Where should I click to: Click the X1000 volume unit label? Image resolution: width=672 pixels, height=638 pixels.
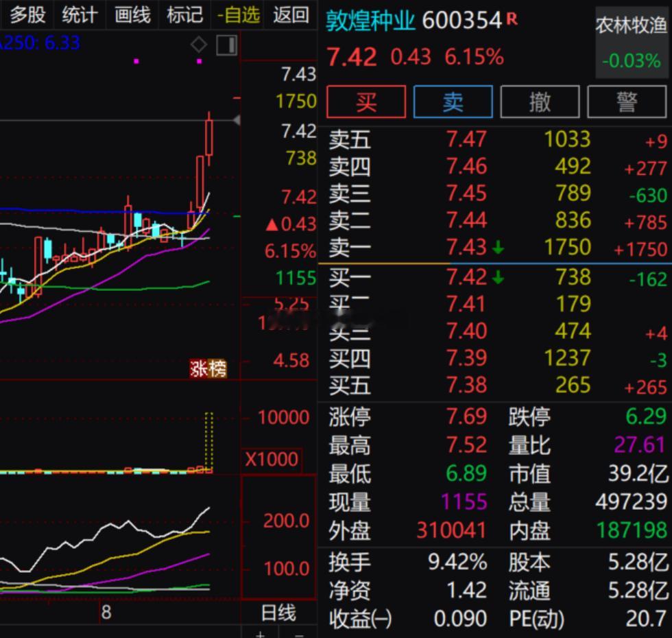272,459
